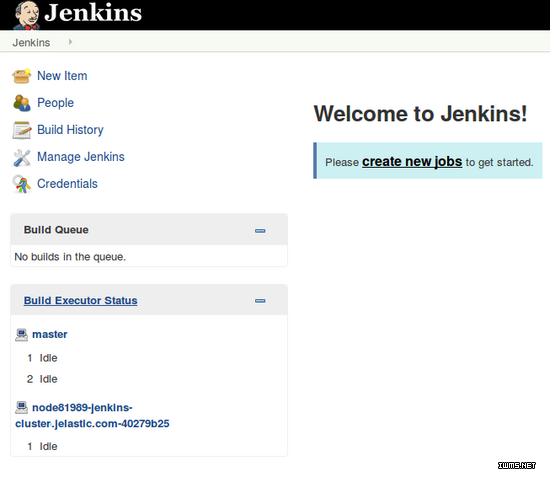Click the Jenkins butler logo icon

pyautogui.click(x=27, y=15)
